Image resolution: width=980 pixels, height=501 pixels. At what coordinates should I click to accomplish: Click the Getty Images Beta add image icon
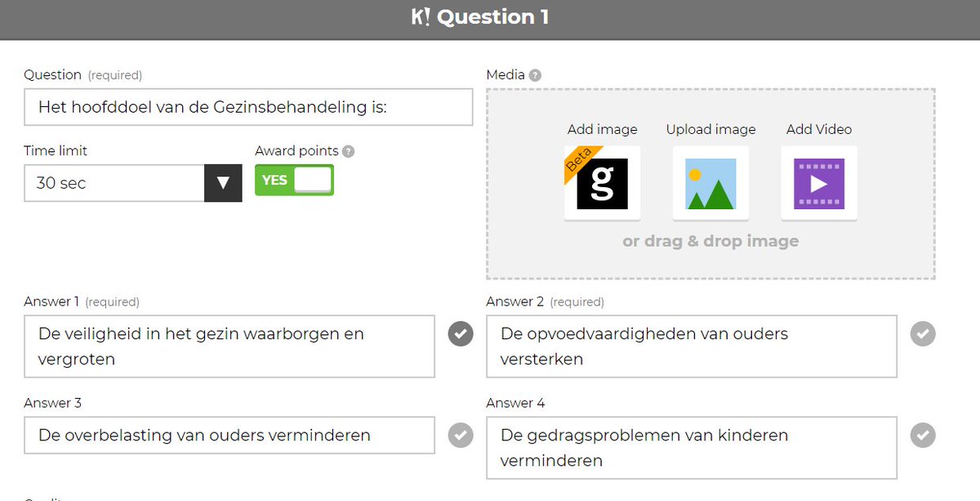click(x=602, y=182)
